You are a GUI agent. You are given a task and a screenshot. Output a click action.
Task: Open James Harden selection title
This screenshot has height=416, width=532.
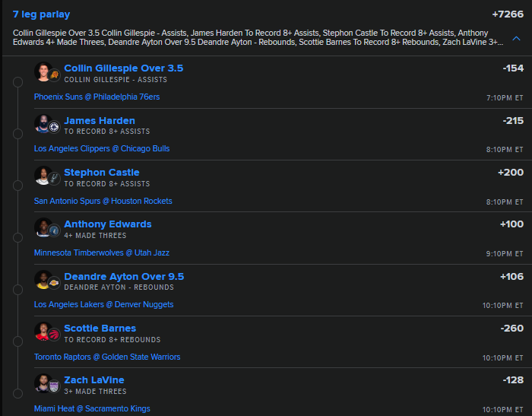pyautogui.click(x=100, y=121)
